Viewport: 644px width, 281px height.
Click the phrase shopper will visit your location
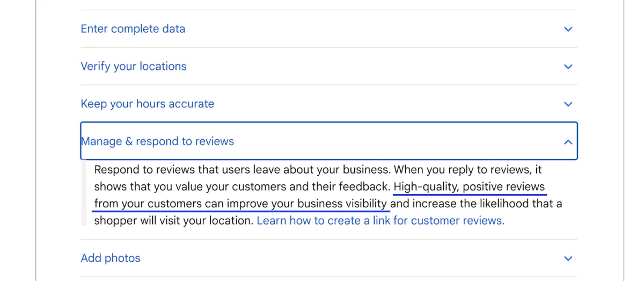173,221
